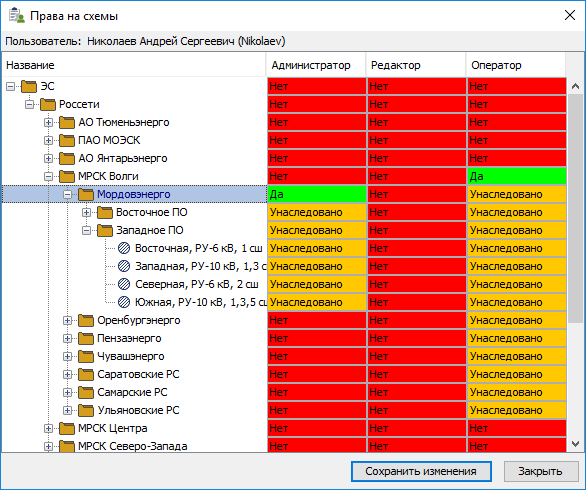Expand the Оренбургэнерго node
The width and height of the screenshot is (586, 490).
click(68, 321)
